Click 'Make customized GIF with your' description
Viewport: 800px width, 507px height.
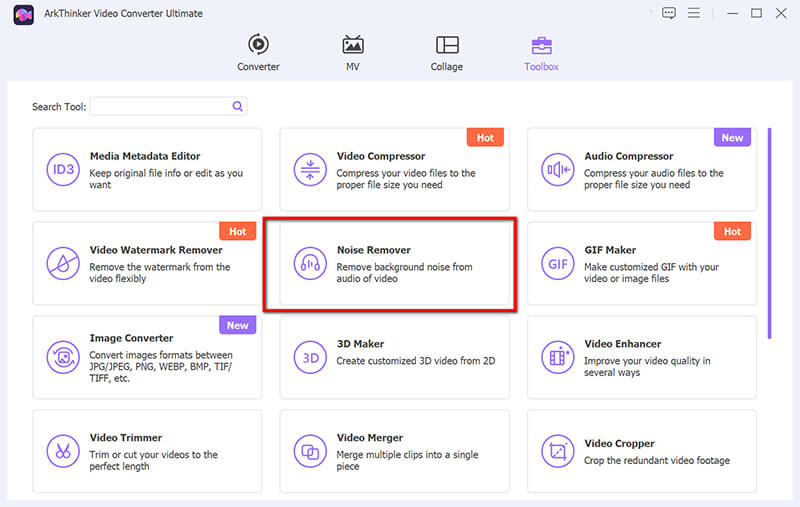pyautogui.click(x=652, y=267)
